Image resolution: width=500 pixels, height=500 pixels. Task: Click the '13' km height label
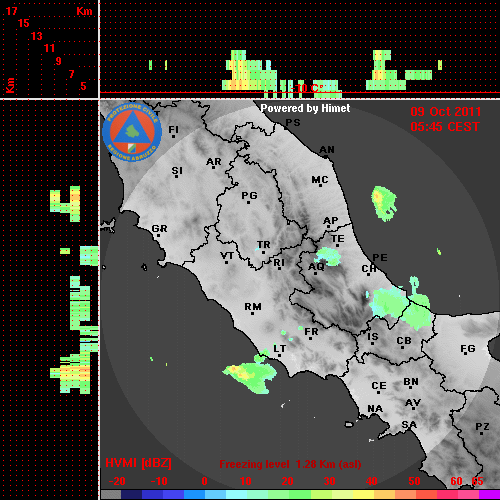[37, 36]
